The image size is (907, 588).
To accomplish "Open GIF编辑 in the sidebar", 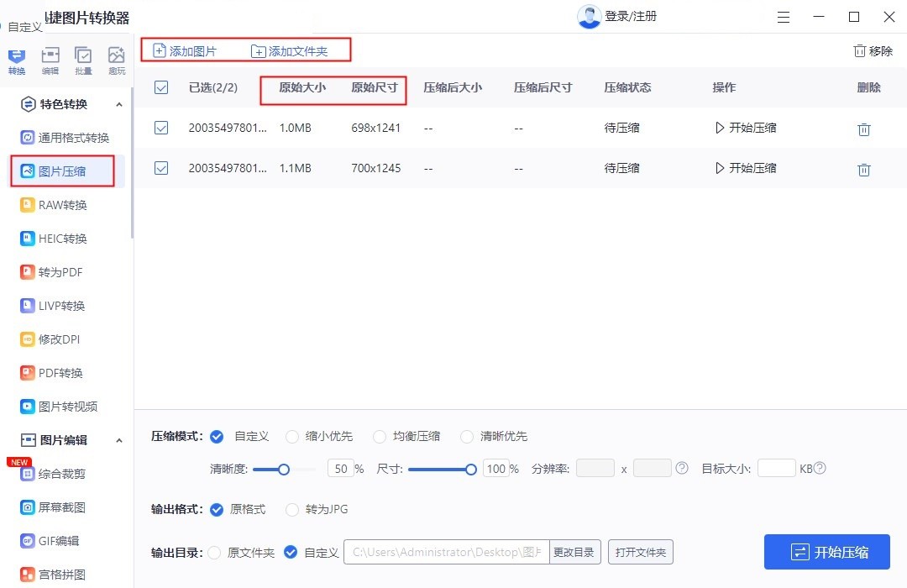I will click(50, 541).
